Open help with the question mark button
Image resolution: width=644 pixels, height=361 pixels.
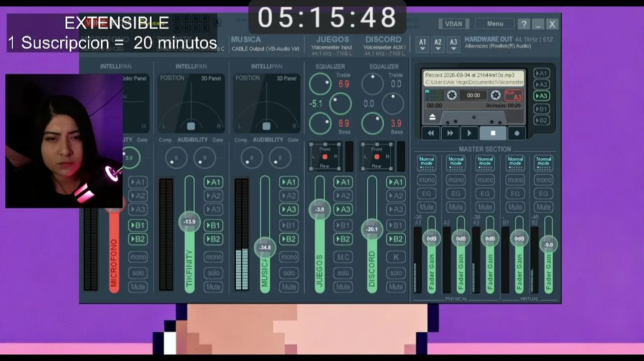524,24
